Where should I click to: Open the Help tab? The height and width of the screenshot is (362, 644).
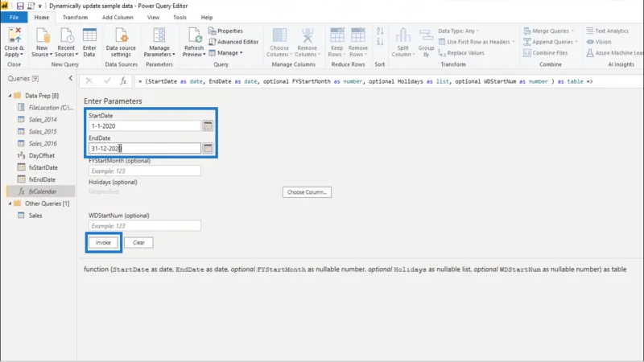[207, 17]
